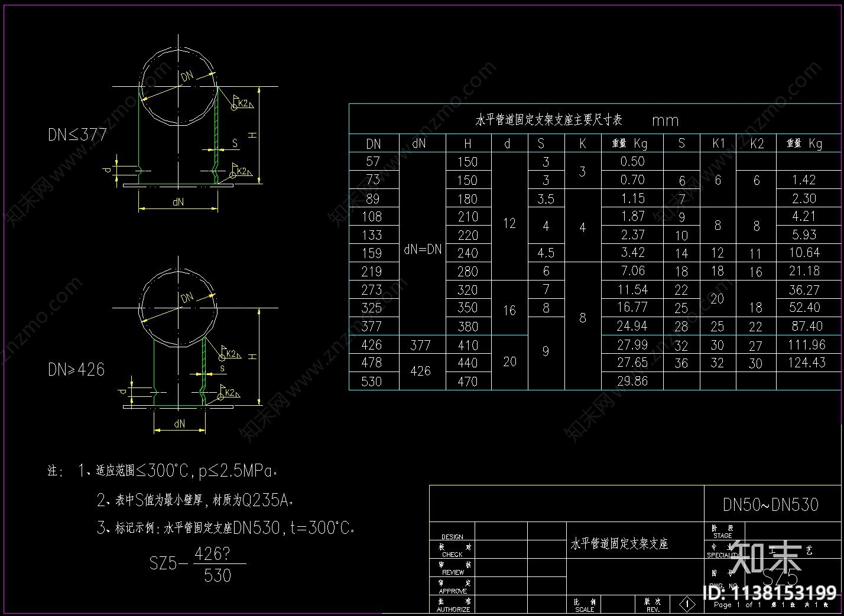Select the 'dN' column header in table
844x616 pixels.
pos(419,143)
